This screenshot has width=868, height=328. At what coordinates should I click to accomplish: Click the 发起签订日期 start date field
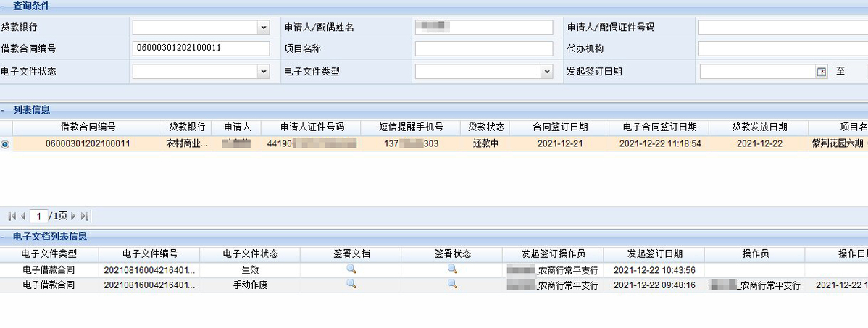[x=758, y=72]
